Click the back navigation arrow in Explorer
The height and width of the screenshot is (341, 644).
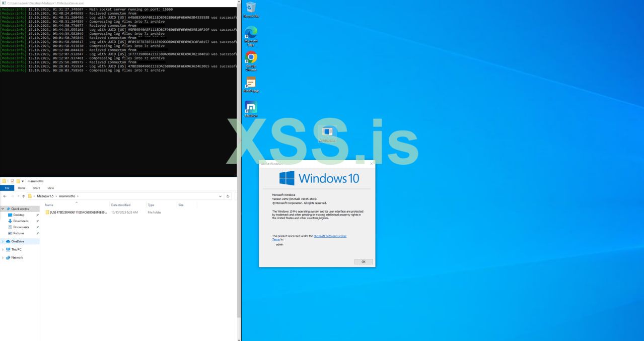(x=5, y=196)
